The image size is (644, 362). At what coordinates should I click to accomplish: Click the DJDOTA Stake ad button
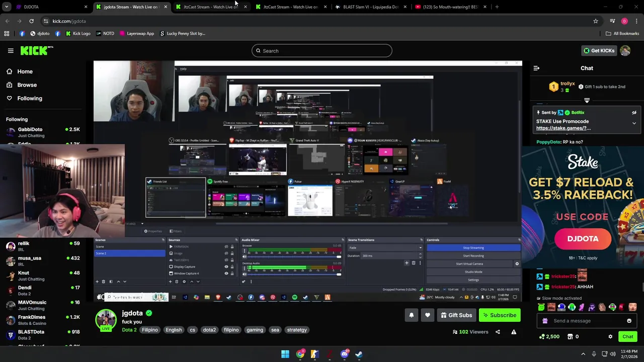click(x=583, y=239)
